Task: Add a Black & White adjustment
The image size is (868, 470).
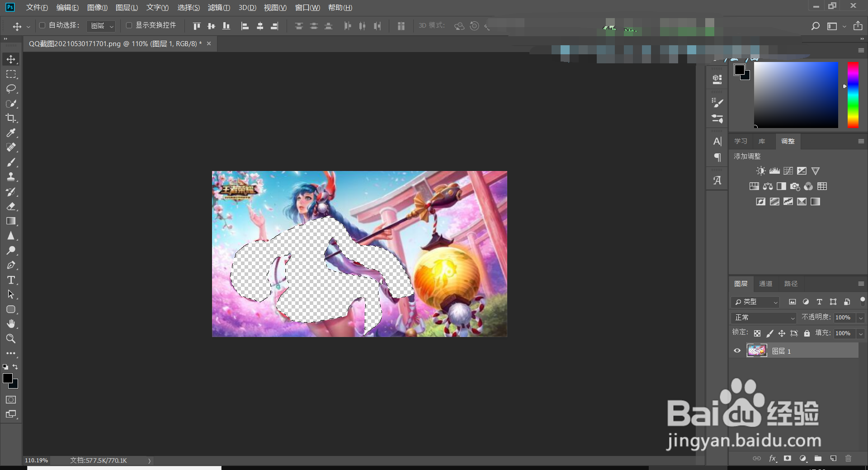Action: coord(781,186)
